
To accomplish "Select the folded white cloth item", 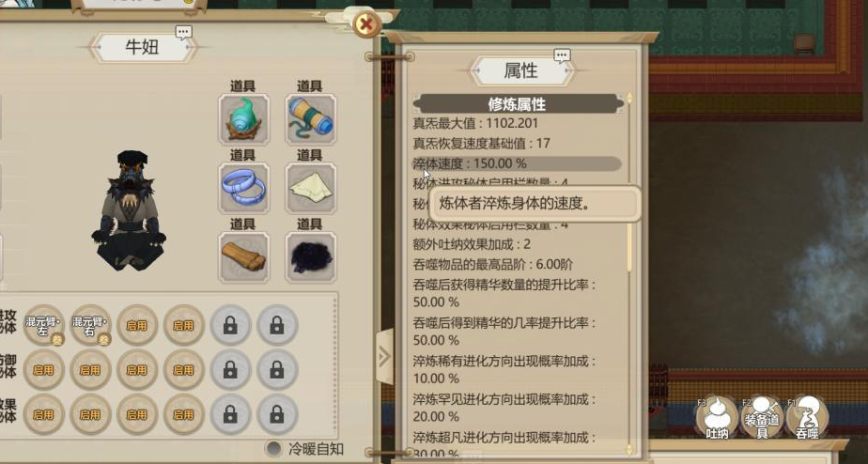I will coord(311,188).
